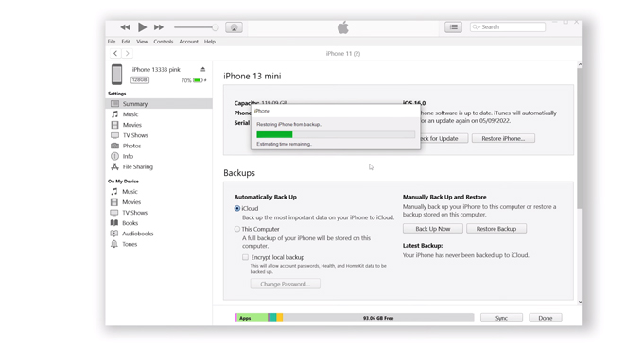Eject iPhone 13333 pink
Screen dimensions: 643x364
click(x=203, y=69)
